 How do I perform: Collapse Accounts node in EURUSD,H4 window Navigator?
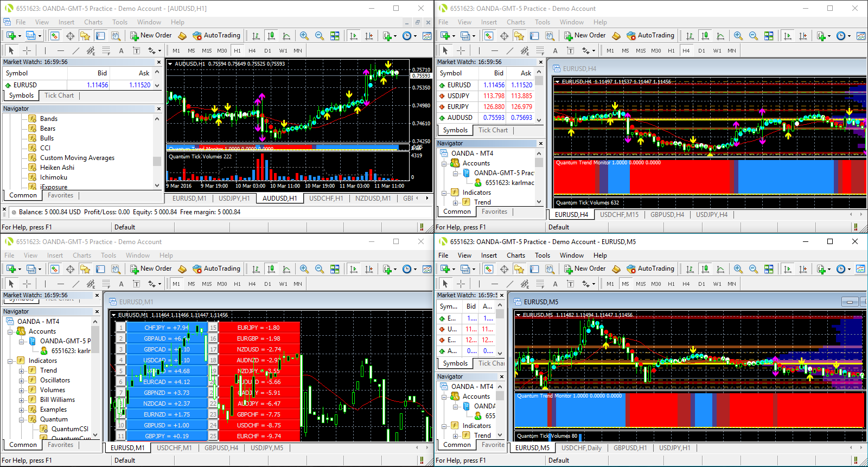click(444, 163)
